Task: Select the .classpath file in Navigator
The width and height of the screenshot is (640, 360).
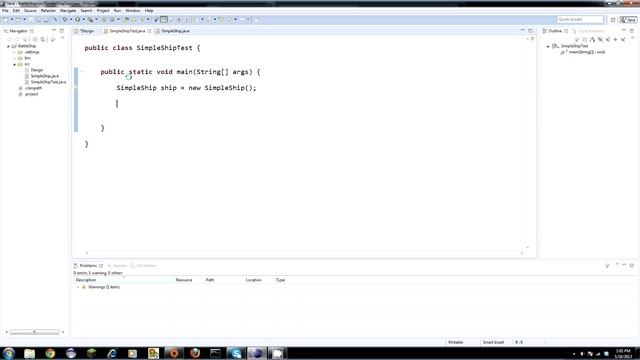Action: pos(33,88)
